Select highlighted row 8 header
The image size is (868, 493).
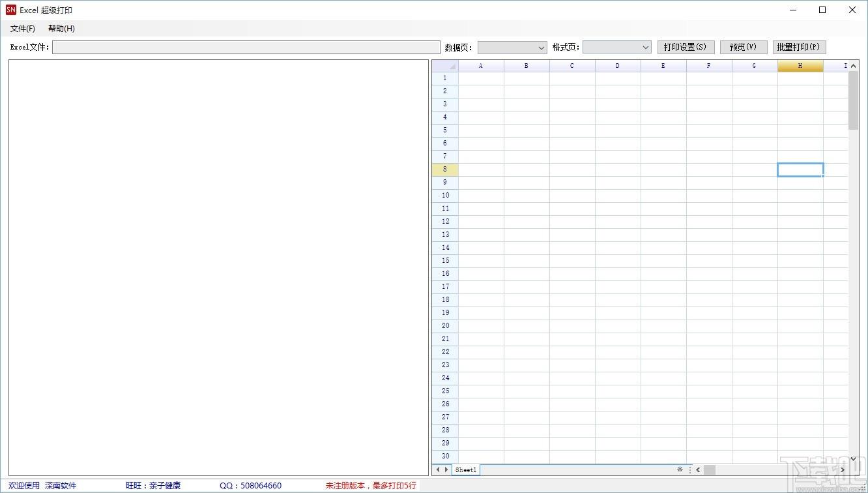point(445,170)
